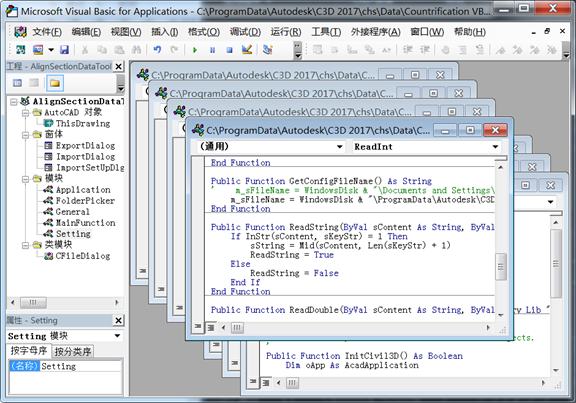576x403 pixels.
Task: Switch to the 按字母序 tab
Action: [x=29, y=351]
